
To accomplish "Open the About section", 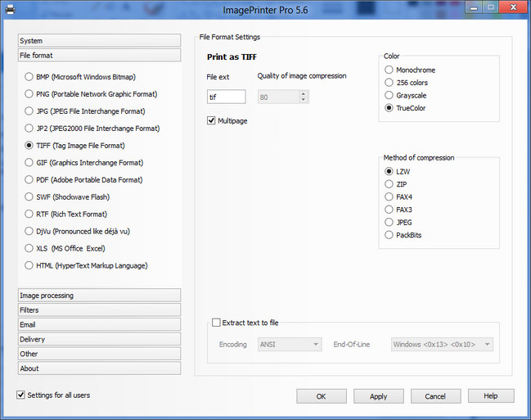I will coord(99,368).
